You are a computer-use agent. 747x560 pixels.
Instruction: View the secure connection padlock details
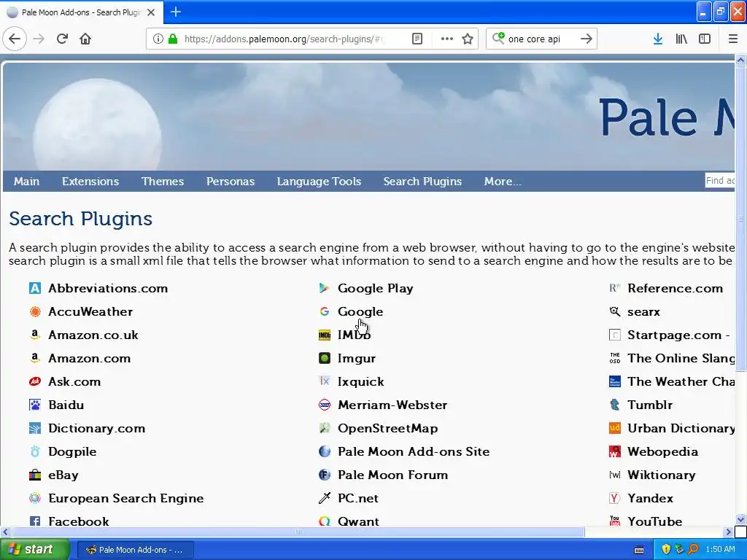click(173, 39)
